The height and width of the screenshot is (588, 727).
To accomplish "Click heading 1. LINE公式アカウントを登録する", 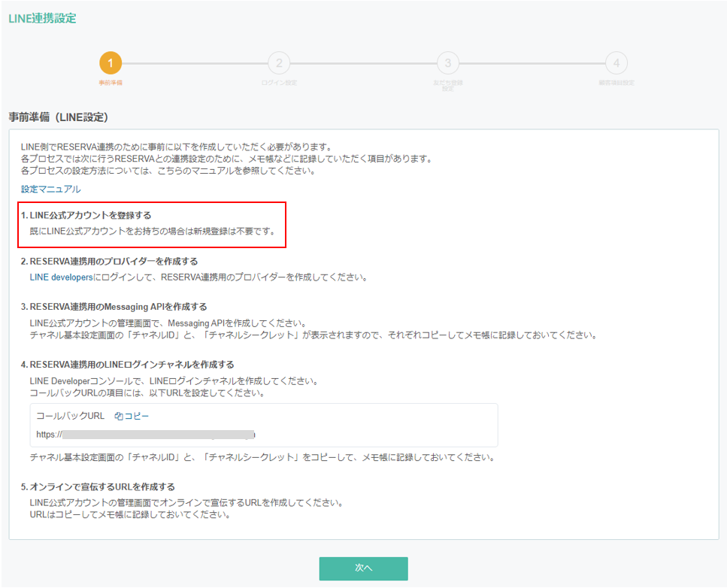I will pos(86,216).
